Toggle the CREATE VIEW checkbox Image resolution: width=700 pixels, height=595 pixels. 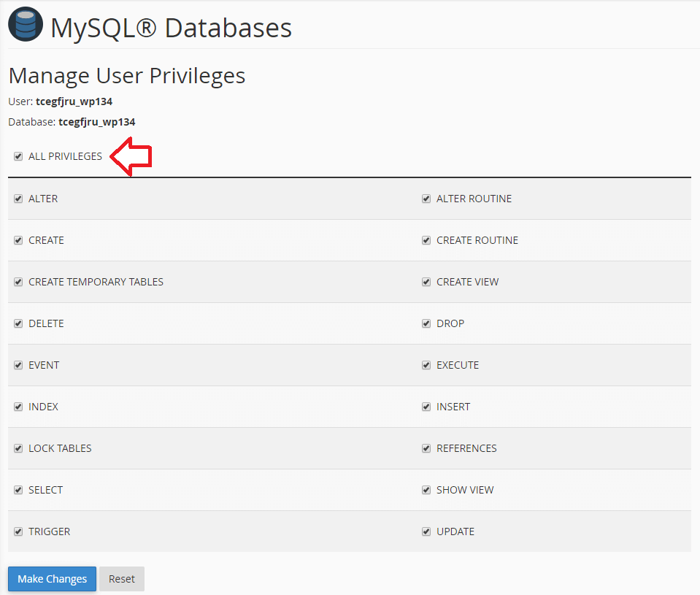tap(426, 282)
